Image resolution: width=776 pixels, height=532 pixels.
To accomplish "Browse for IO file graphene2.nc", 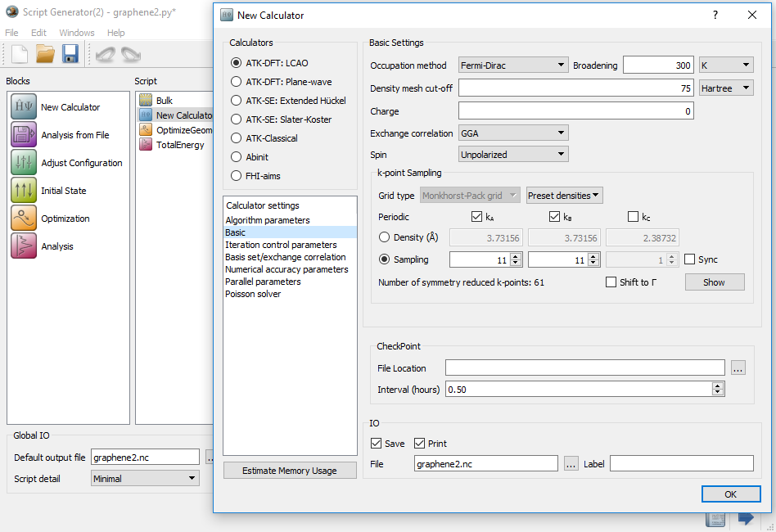I will tap(571, 464).
